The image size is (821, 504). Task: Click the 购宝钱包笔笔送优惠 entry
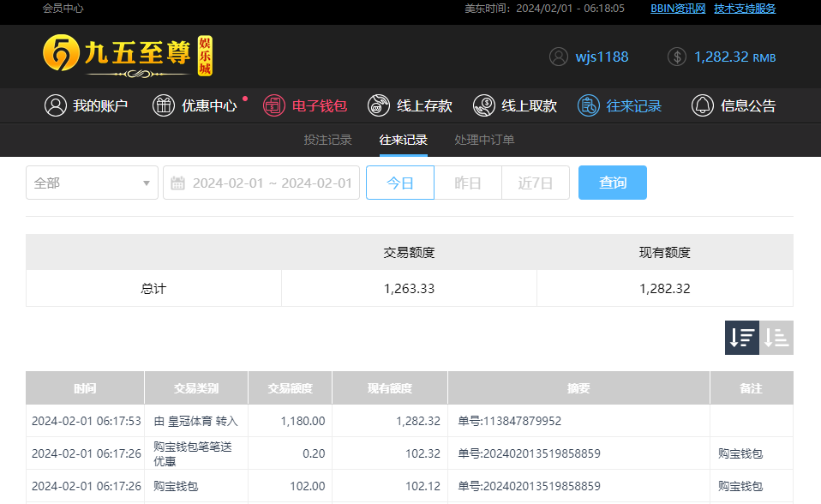coord(193,453)
